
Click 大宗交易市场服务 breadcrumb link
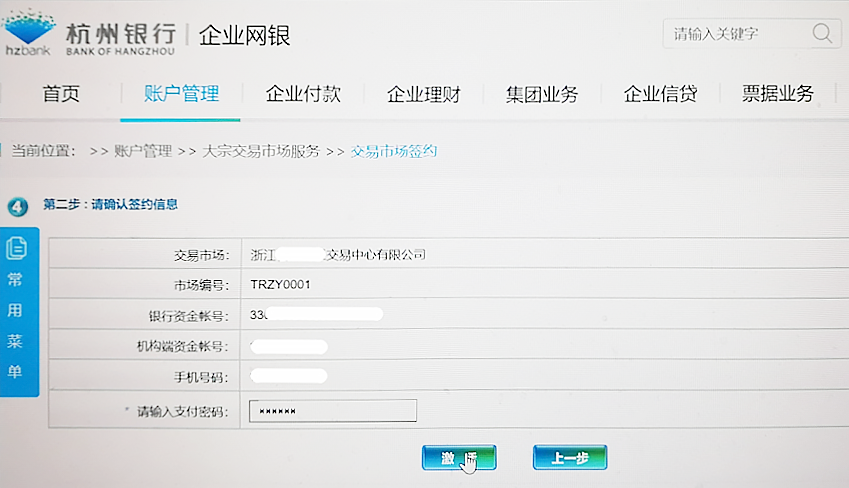click(x=261, y=152)
